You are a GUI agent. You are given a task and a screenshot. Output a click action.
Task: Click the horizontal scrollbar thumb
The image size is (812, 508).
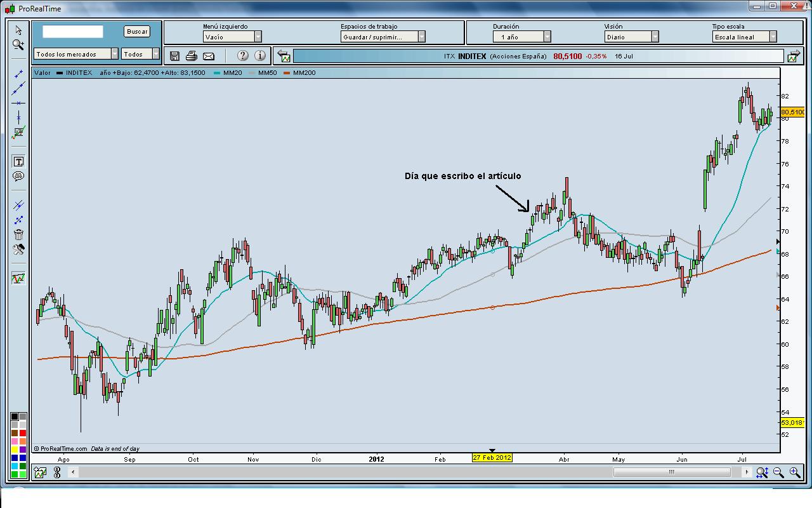[672, 472]
